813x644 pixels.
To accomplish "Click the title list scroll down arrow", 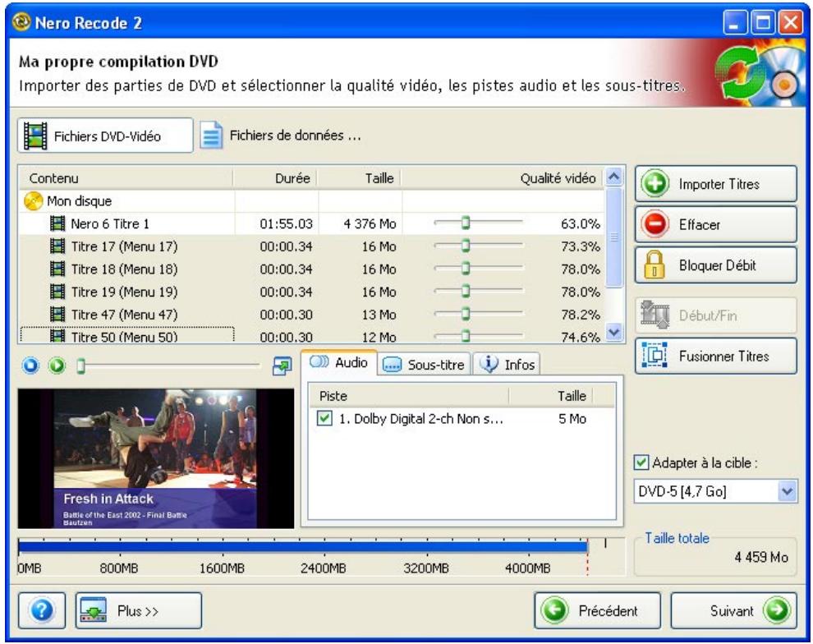I will point(614,332).
